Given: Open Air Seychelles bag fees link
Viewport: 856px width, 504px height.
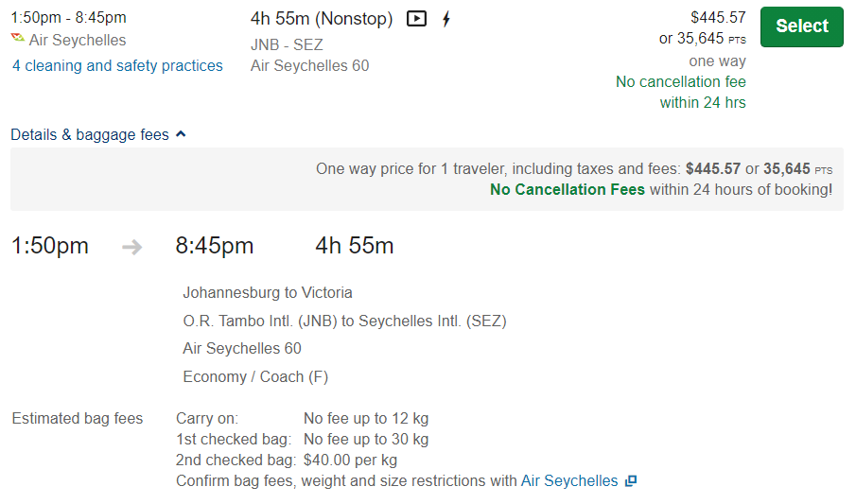Looking at the screenshot, I should pos(569,481).
